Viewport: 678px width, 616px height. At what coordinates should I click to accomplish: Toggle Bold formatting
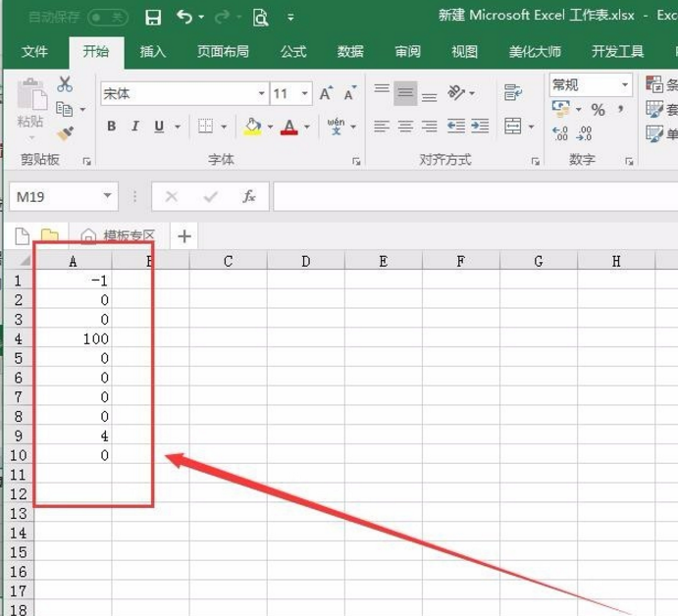point(112,127)
